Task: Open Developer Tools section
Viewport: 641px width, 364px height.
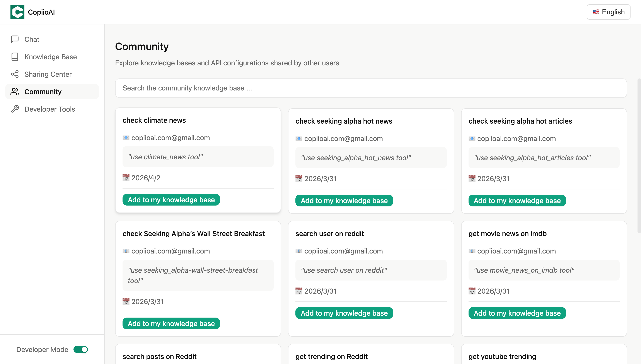Action: point(49,109)
